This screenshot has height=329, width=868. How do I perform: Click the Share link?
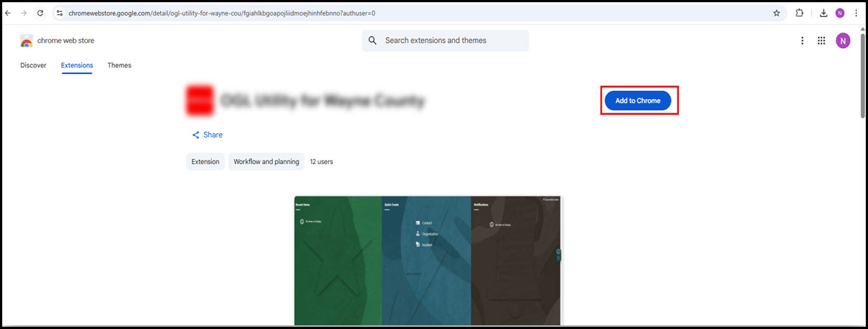tap(207, 135)
